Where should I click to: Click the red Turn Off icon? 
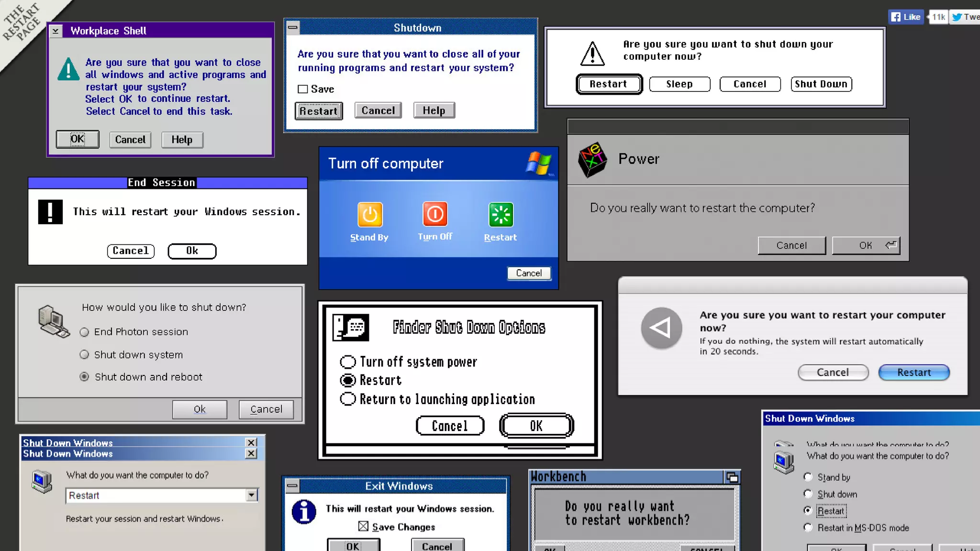pyautogui.click(x=434, y=214)
